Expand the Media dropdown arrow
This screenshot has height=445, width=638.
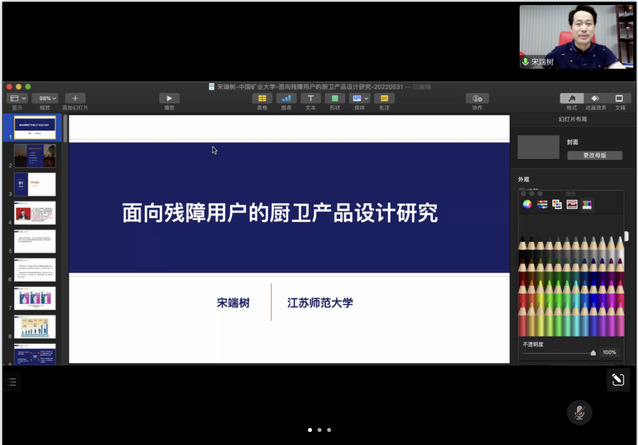[366, 98]
